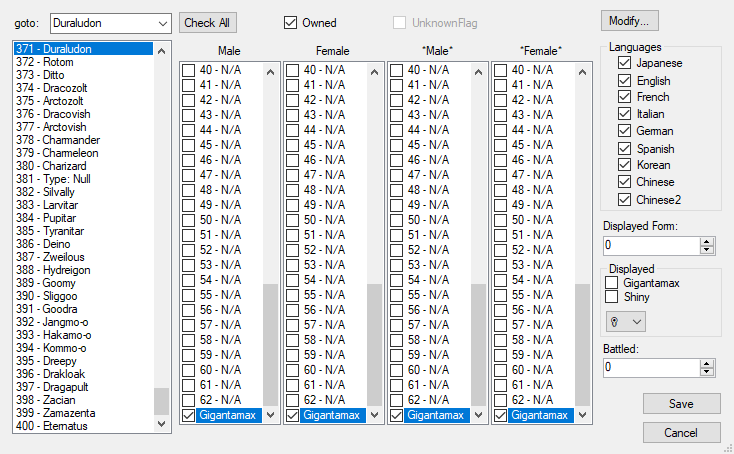Toggle the Chinese2 language checkbox

(624, 199)
